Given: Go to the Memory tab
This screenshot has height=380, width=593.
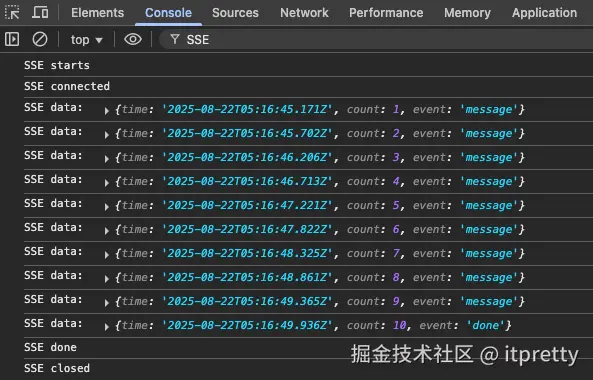Looking at the screenshot, I should [x=467, y=13].
